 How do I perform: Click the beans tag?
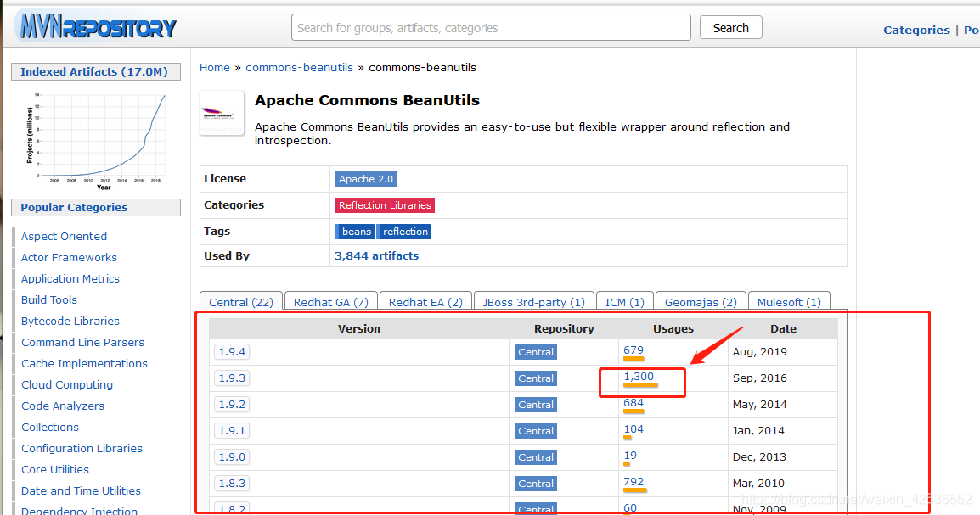pyautogui.click(x=355, y=232)
